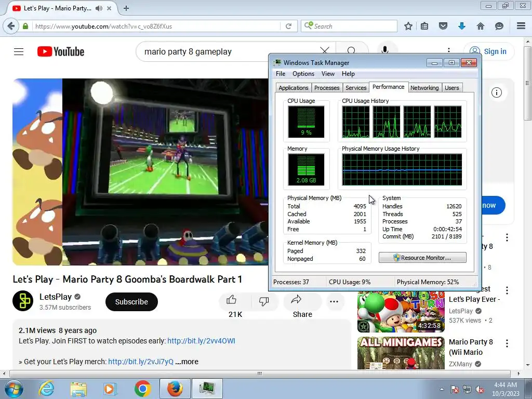Image resolution: width=532 pixels, height=399 pixels.
Task: Click the Firefox back arrow button
Action: [11, 26]
